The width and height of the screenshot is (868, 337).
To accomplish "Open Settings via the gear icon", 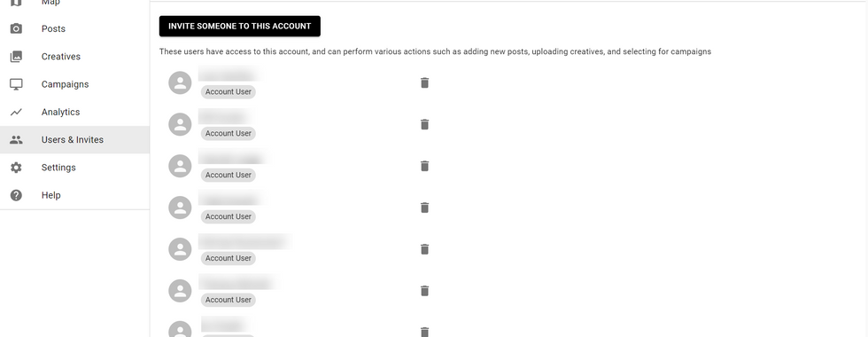I will click(17, 168).
